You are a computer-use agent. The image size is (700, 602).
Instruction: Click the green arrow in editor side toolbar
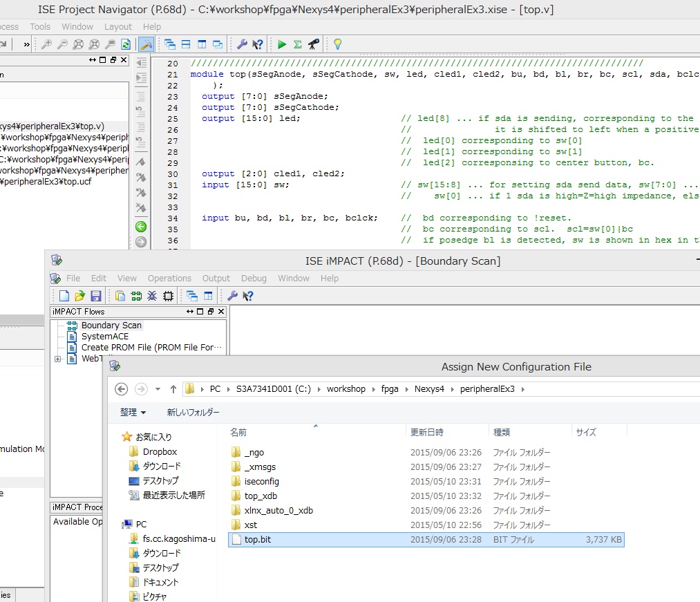point(141,227)
